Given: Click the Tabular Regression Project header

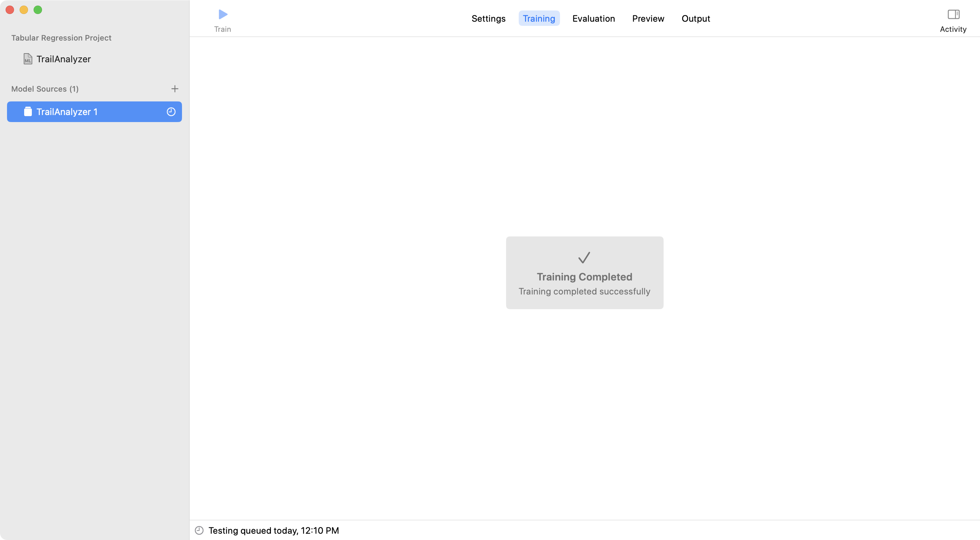Looking at the screenshot, I should point(61,38).
